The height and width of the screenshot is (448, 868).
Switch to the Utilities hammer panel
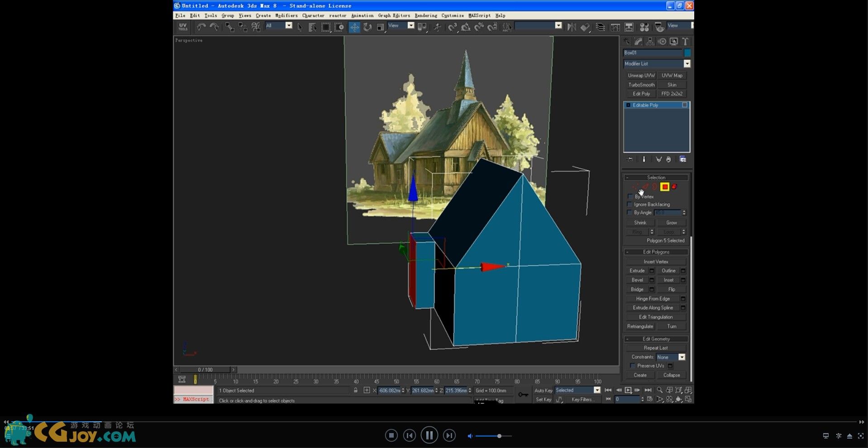(686, 42)
